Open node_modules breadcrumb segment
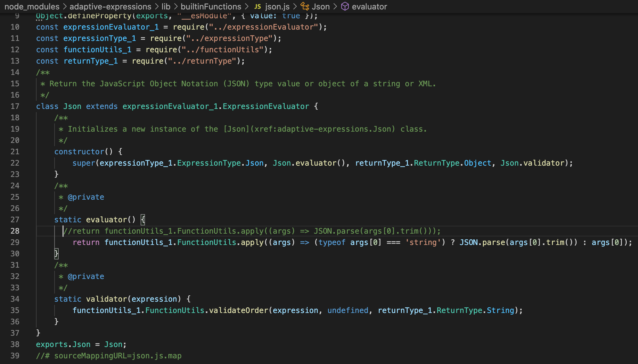The width and height of the screenshot is (638, 364). click(x=32, y=7)
